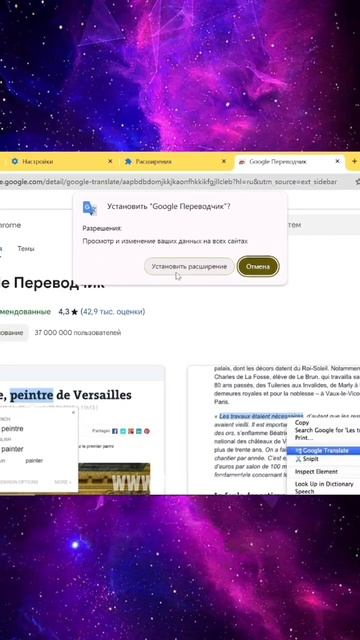
Task: Click the Расширения tab puzzle icon
Action: click(128, 162)
